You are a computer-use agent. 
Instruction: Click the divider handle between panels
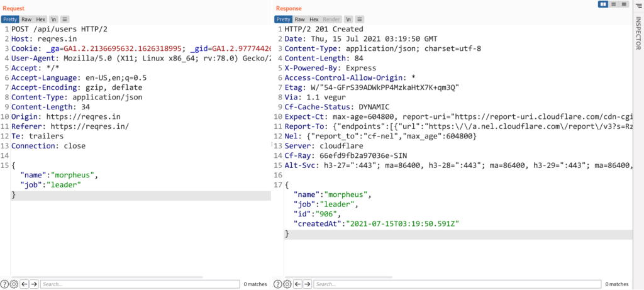click(272, 145)
